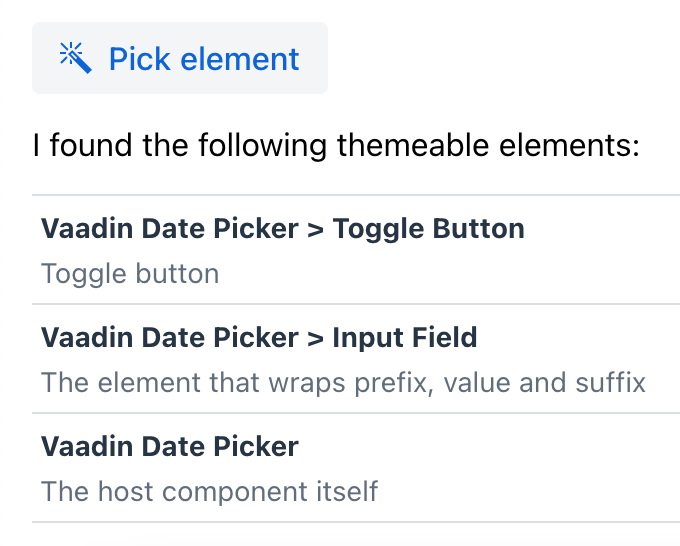The width and height of the screenshot is (680, 546).
Task: Open the "Vaadin Date Picker > Toggle Button" heading
Action: point(282,229)
